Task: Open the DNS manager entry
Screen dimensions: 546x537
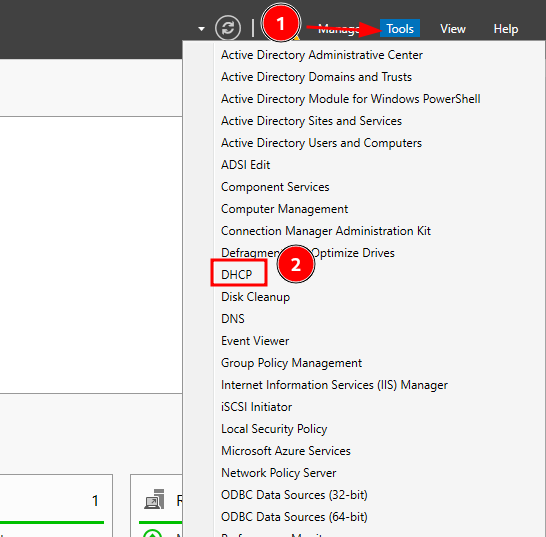Action: [233, 319]
